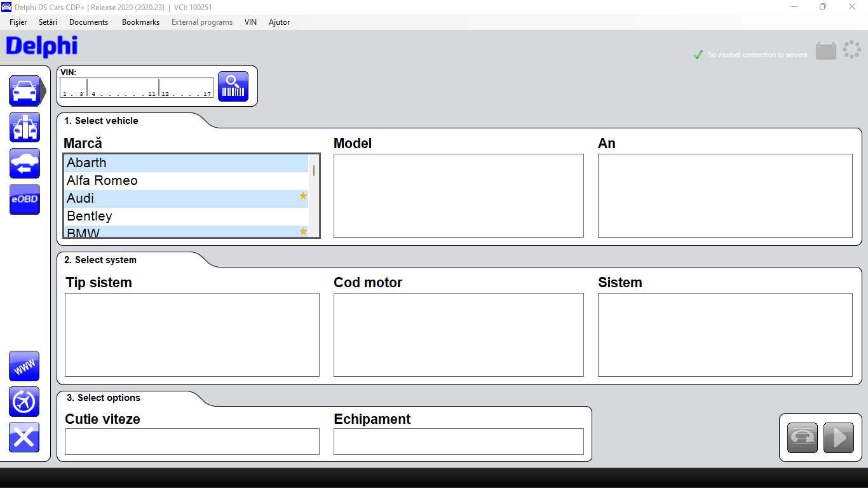This screenshot has width=868, height=488.
Task: Click the play arrow start button
Action: click(x=839, y=438)
